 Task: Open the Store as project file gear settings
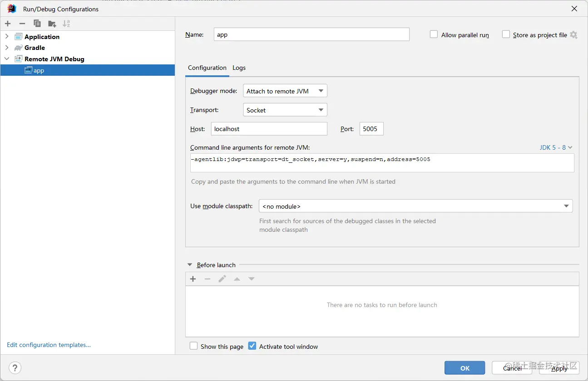[x=573, y=35]
